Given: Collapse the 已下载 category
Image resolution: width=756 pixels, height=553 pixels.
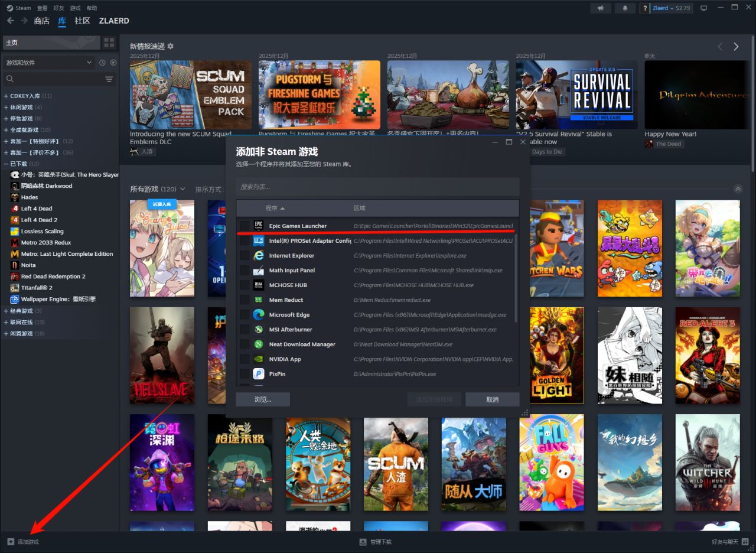Looking at the screenshot, I should coord(6,164).
